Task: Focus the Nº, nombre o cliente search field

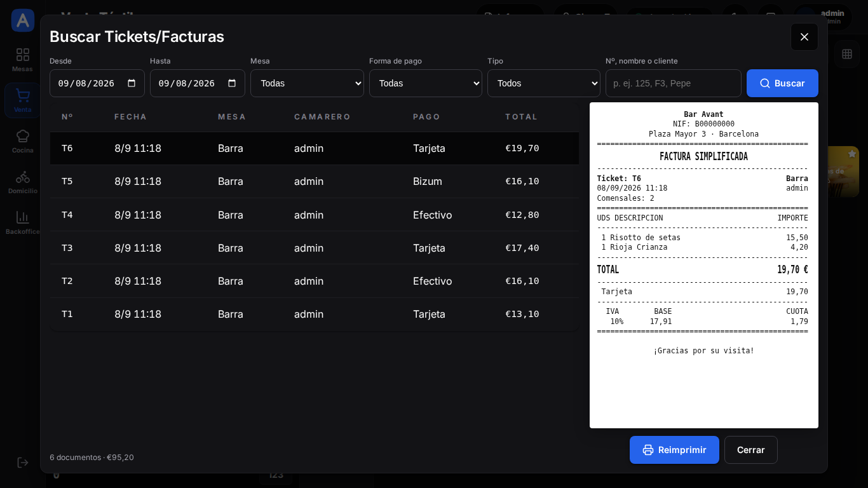Action: point(674,83)
